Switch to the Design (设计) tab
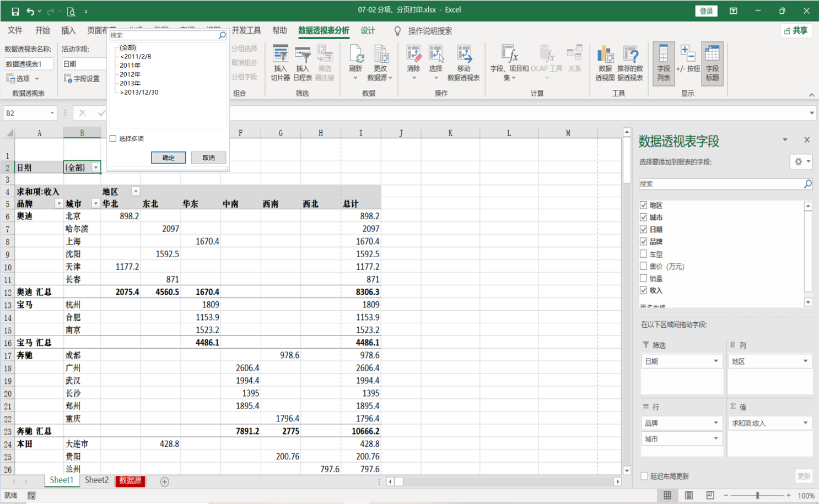This screenshot has width=819, height=504. click(368, 31)
